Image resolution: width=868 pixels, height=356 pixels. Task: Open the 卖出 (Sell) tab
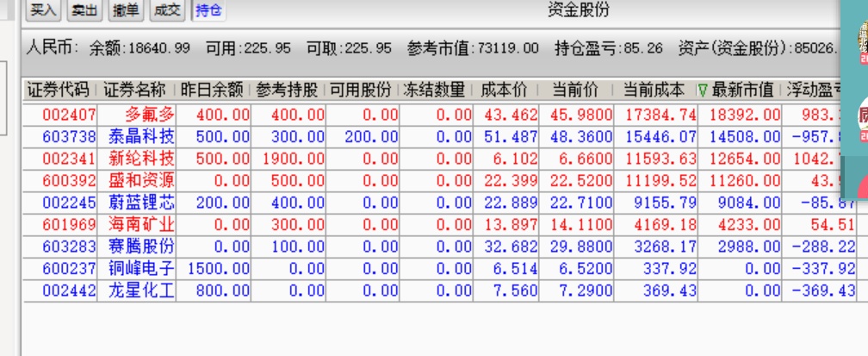click(84, 9)
